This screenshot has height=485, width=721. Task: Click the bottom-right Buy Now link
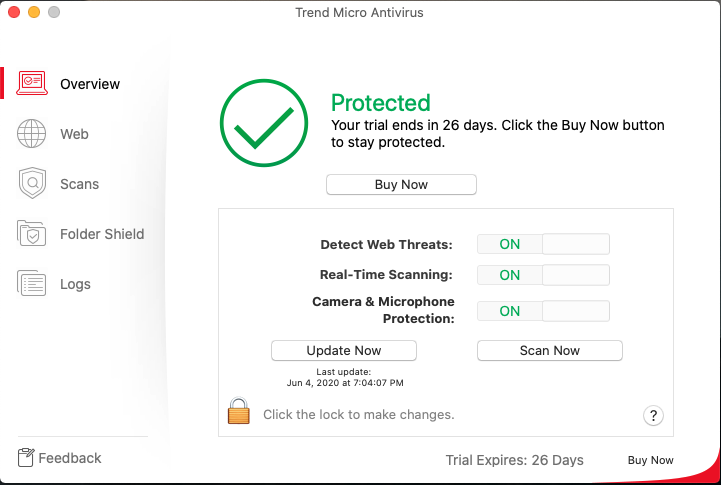(650, 460)
